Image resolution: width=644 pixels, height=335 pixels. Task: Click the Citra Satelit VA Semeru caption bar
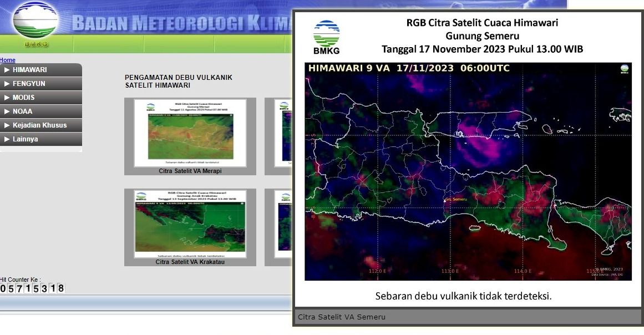pyautogui.click(x=468, y=317)
